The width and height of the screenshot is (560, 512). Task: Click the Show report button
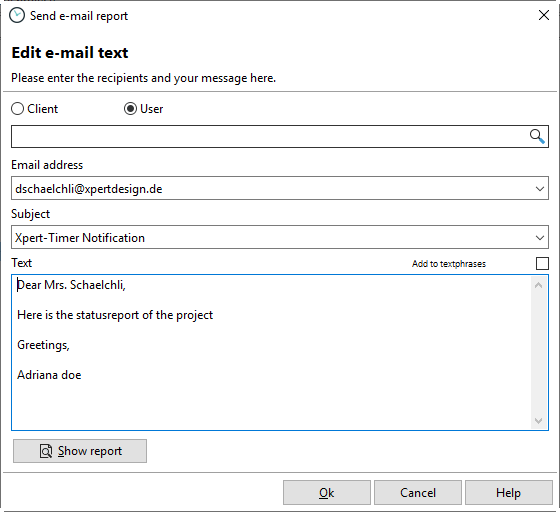80,451
